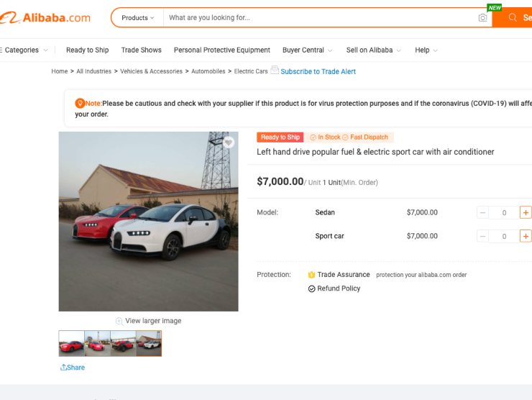Click Subscribe to Trade Alert link
The image size is (532, 400).
(x=318, y=71)
